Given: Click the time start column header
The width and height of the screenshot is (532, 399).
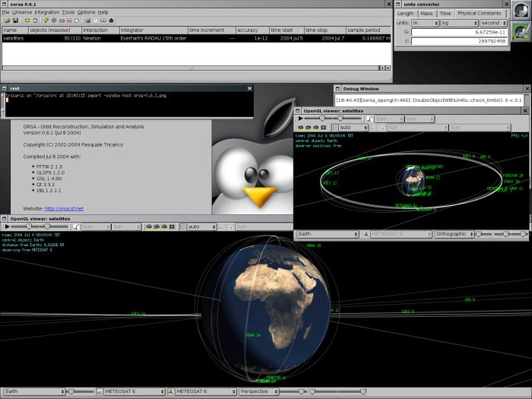Looking at the screenshot, I should coord(287,30).
